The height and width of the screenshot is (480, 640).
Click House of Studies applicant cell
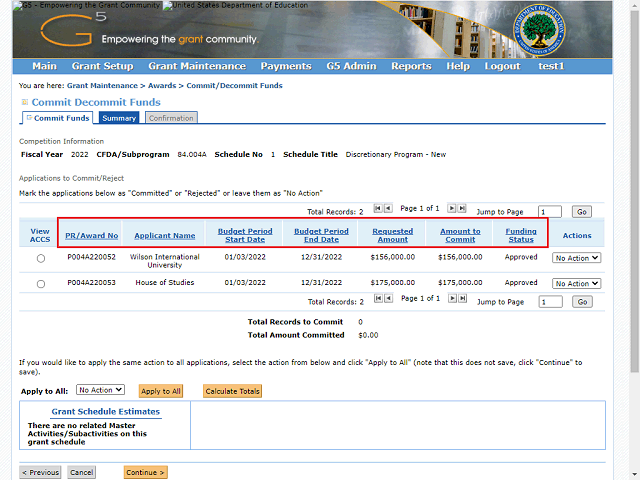click(x=164, y=282)
